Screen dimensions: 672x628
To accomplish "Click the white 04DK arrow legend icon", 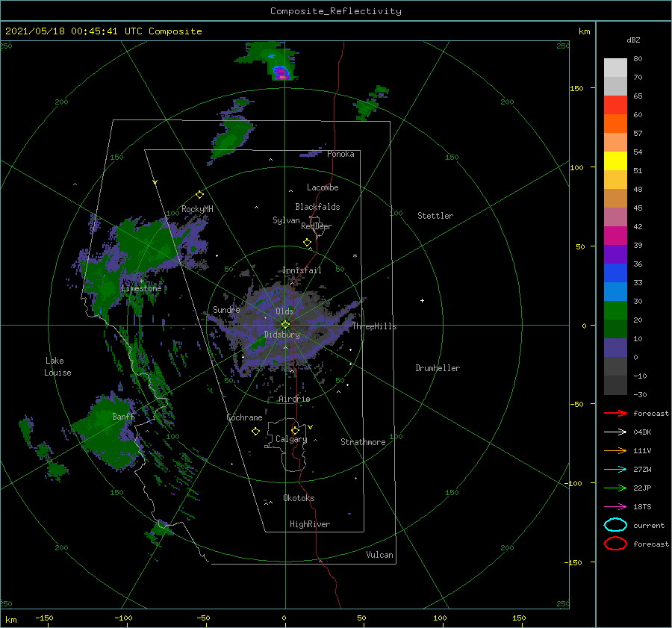I will (x=615, y=432).
